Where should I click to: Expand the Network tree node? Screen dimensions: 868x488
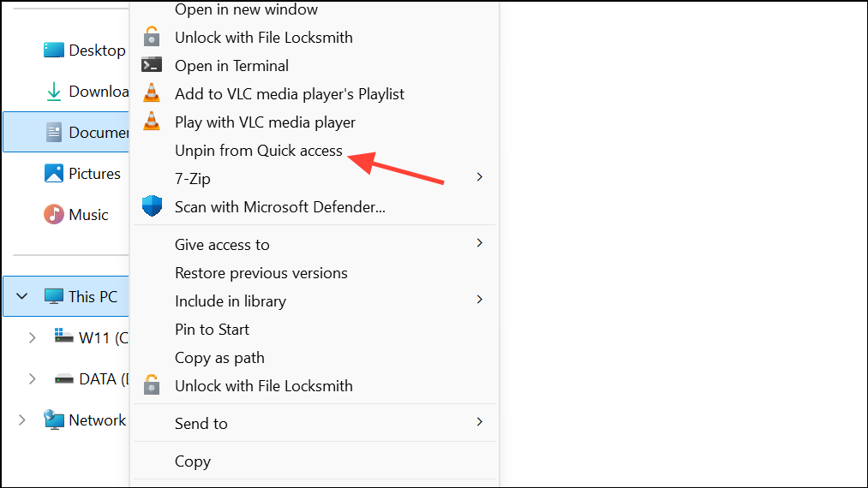coord(21,420)
